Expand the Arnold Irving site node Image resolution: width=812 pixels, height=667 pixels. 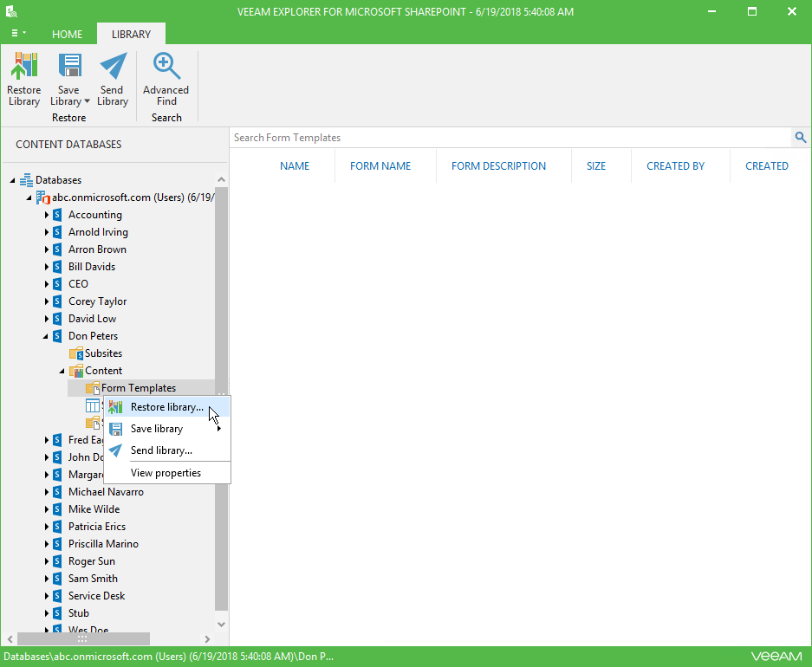[46, 232]
